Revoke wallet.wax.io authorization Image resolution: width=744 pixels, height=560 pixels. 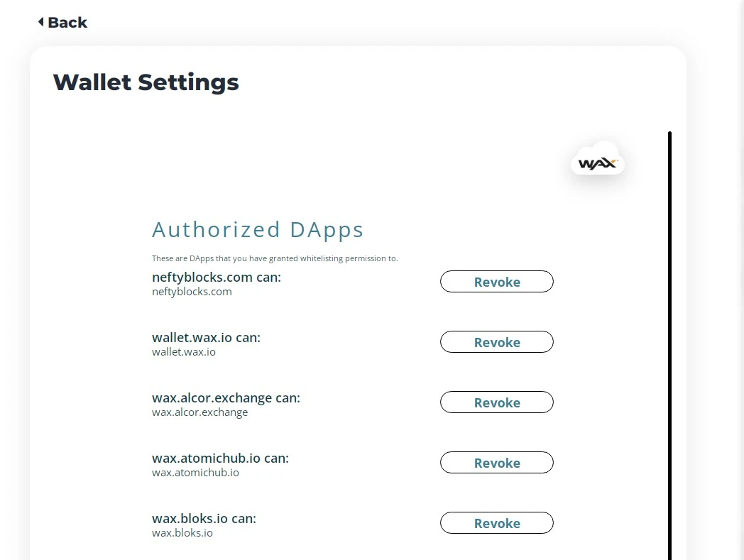click(x=497, y=341)
